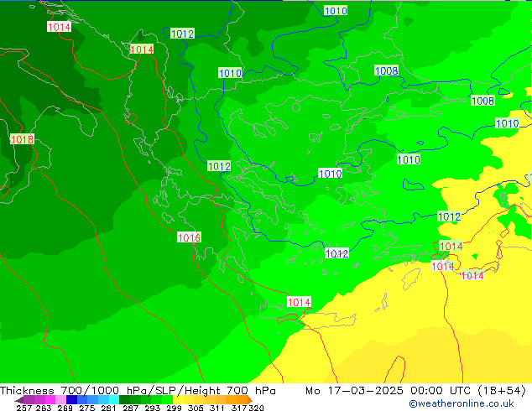This screenshot has height=411, width=532.
Task: Click the light pink legend swatch
Action: [60, 399]
